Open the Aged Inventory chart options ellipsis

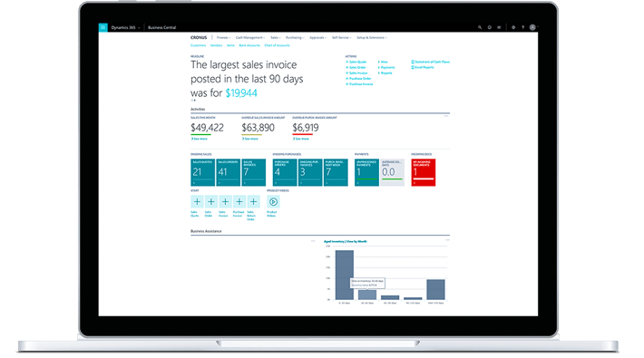coord(447,240)
